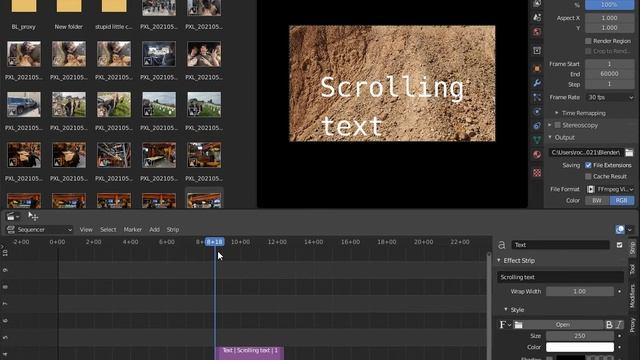The height and width of the screenshot is (360, 640).
Task: Open the Modifiers tab with the wrench icon
Action: point(537,83)
